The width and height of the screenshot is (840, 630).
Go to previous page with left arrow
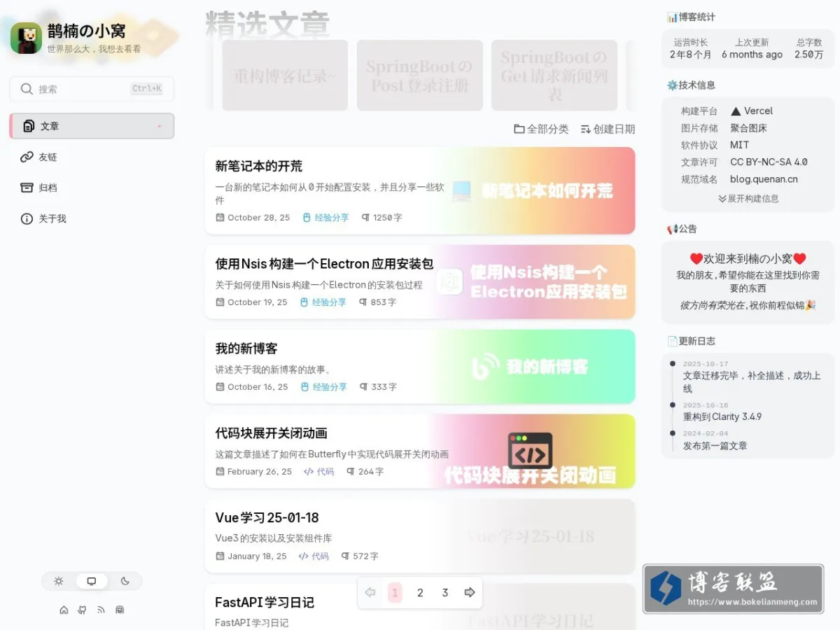(370, 593)
